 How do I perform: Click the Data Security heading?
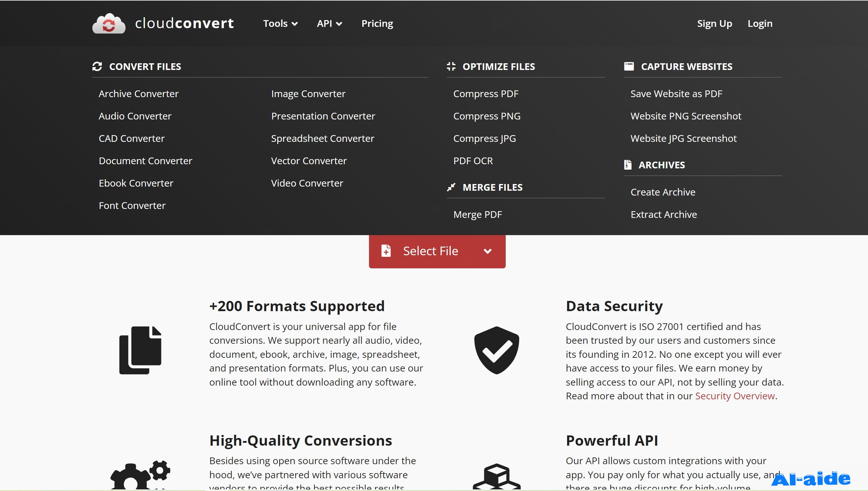tap(614, 306)
